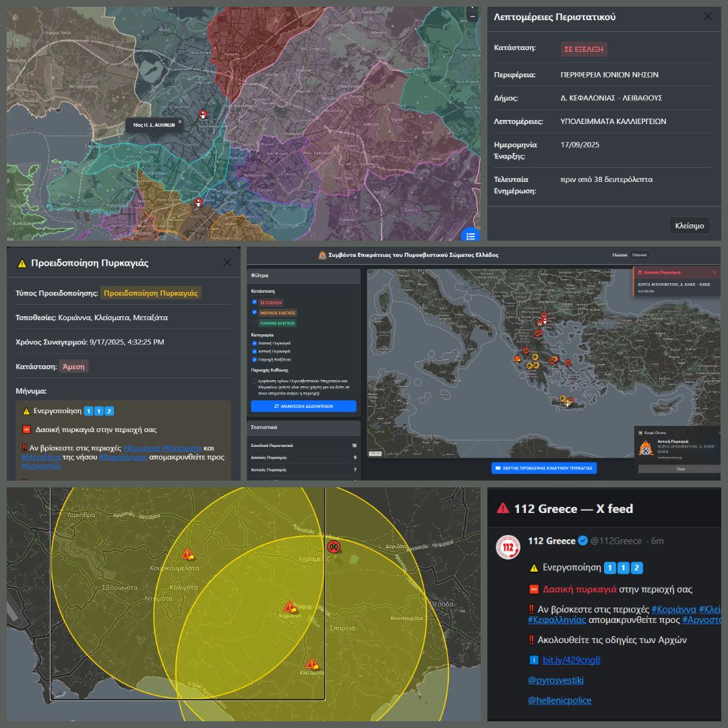Click the zoom out minus control on the Athens map
Image resolution: width=728 pixels, height=728 pixels.
[x=473, y=16]
